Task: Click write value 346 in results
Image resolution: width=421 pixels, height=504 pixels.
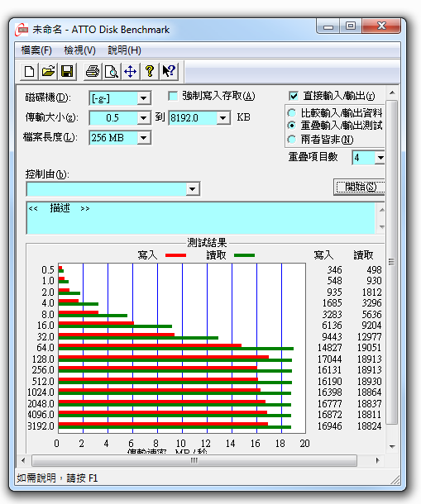Action: (334, 269)
